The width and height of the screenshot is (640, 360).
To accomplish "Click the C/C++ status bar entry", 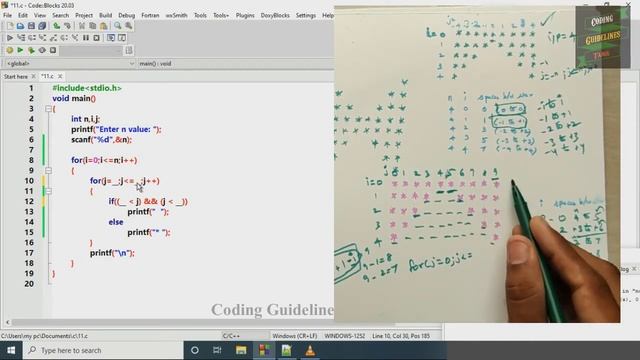I will click(x=231, y=336).
